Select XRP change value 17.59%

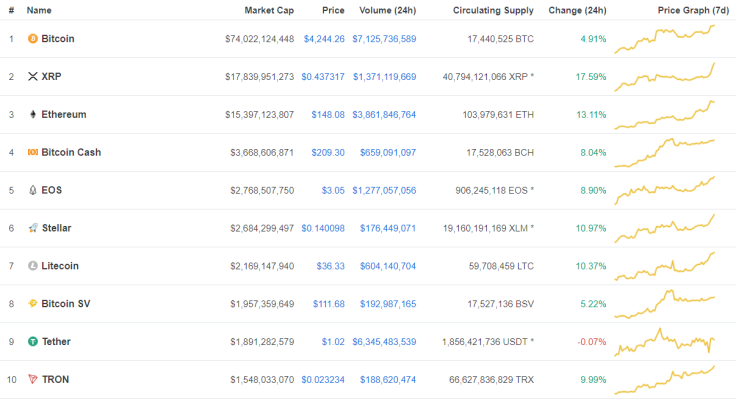(x=591, y=77)
